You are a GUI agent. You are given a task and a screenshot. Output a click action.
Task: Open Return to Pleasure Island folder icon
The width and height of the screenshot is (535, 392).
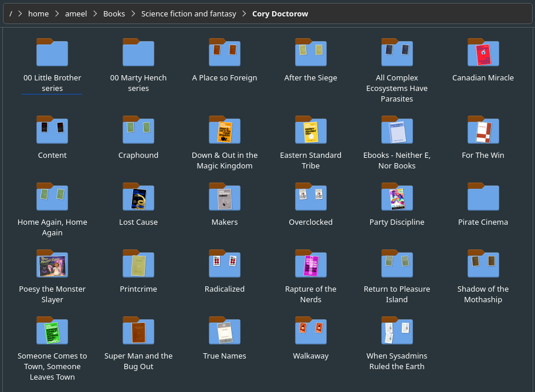(397, 263)
